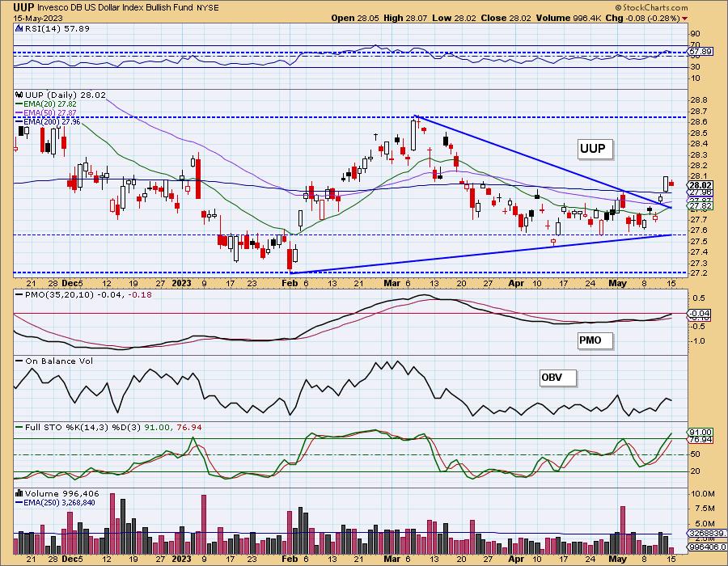Click the RSI legend icon
Viewport: 728px width, 566px height.
click(x=19, y=28)
